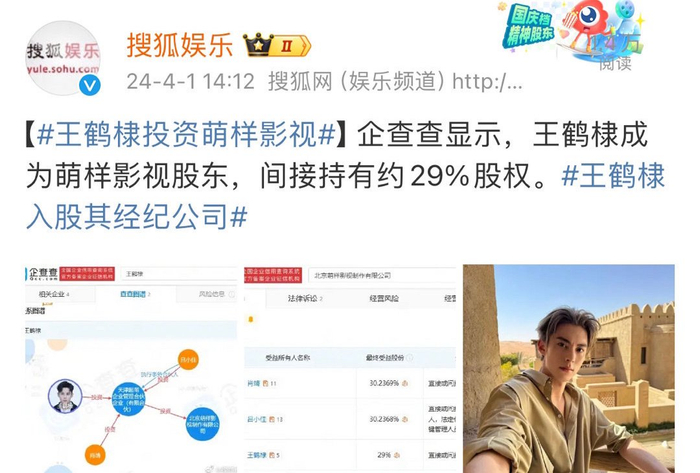Open the truncated http source link
The width and height of the screenshot is (700, 473).
(x=487, y=82)
